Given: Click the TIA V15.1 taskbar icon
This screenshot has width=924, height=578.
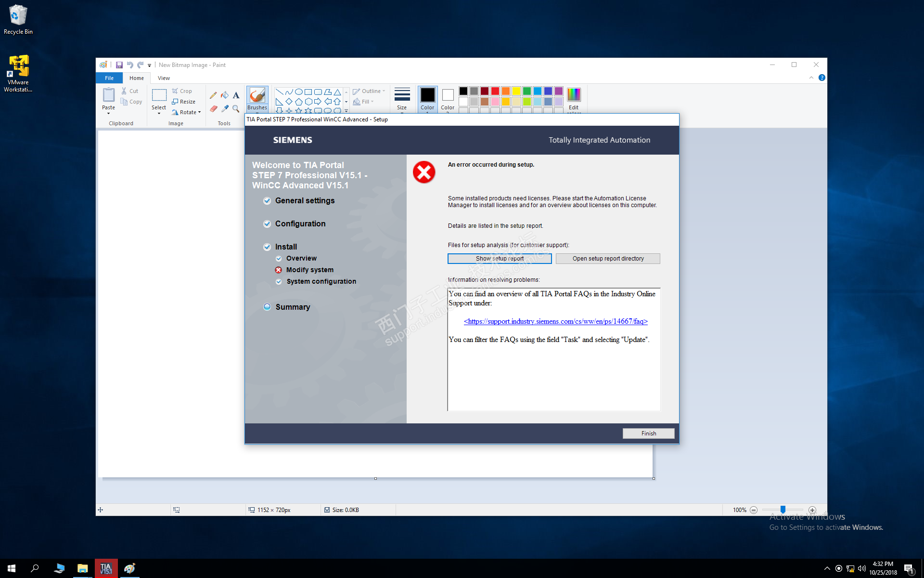Looking at the screenshot, I should [x=106, y=568].
